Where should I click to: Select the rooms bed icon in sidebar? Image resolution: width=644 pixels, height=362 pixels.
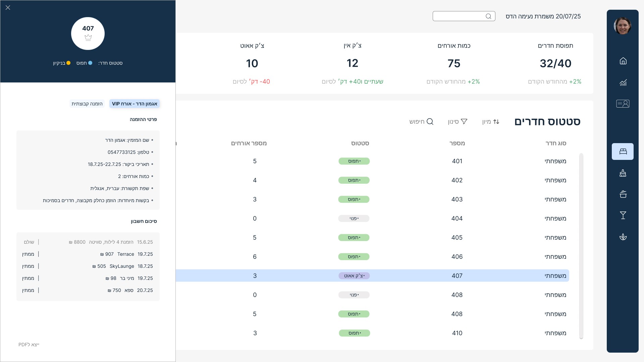pos(623,152)
